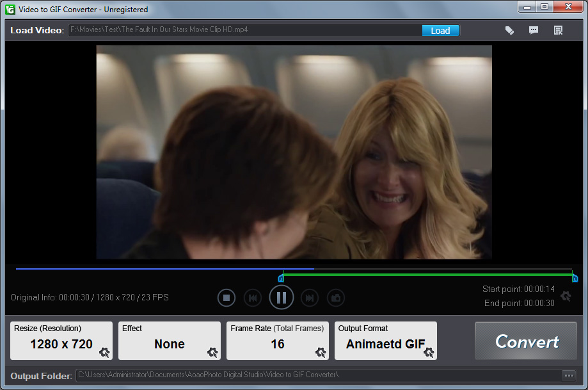Open Effect settings gear

point(213,352)
